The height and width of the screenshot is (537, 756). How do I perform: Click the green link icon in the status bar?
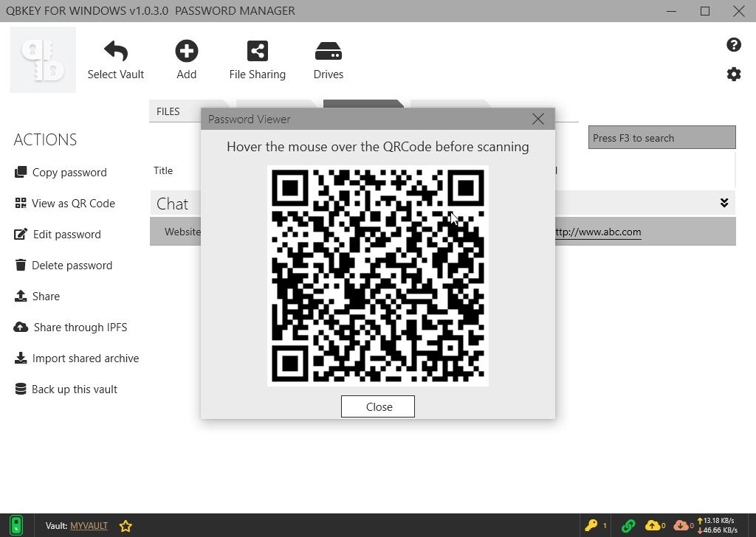[x=628, y=525]
